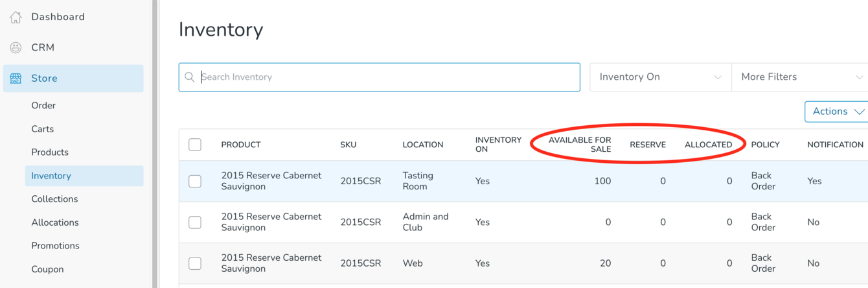Open 2015 Reserve Cabernet Sauvignon in Web row
The image size is (868, 288).
[271, 263]
